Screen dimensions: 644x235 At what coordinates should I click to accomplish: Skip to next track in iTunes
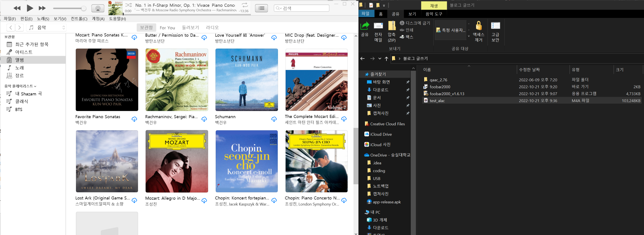pos(42,8)
